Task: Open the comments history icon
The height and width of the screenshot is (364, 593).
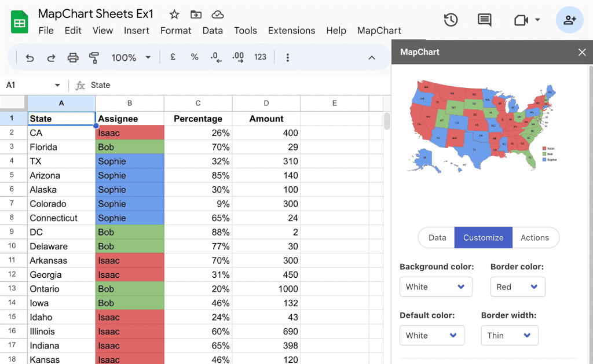Action: coord(485,20)
